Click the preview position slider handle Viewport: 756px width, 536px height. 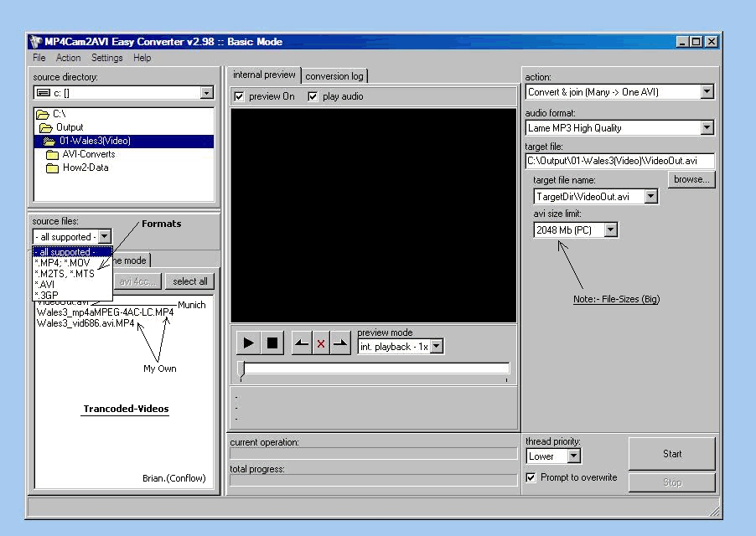coord(242,369)
